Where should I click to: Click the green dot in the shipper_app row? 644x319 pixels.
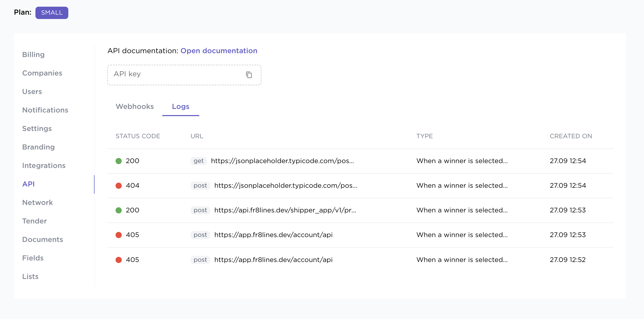click(x=119, y=210)
